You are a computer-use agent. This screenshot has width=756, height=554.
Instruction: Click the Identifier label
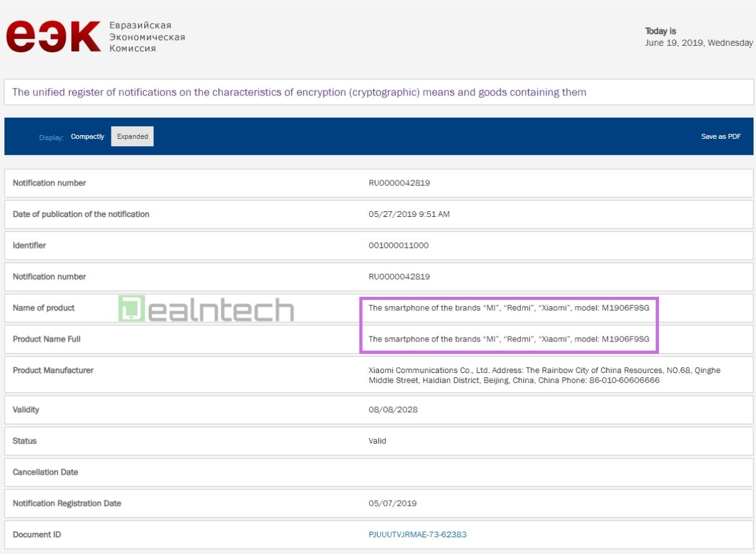[x=29, y=245]
